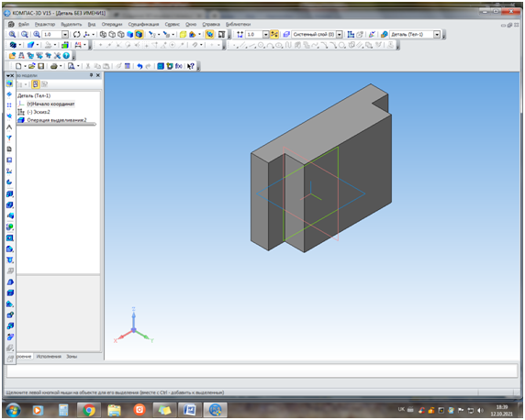Switch to Исполнения tab
The width and height of the screenshot is (525, 420).
tap(49, 357)
